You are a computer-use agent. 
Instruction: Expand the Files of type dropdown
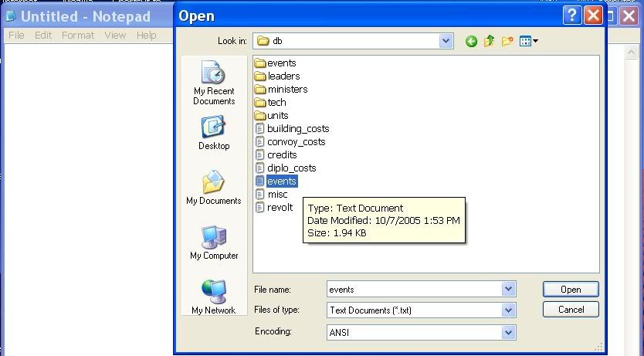[x=508, y=310]
